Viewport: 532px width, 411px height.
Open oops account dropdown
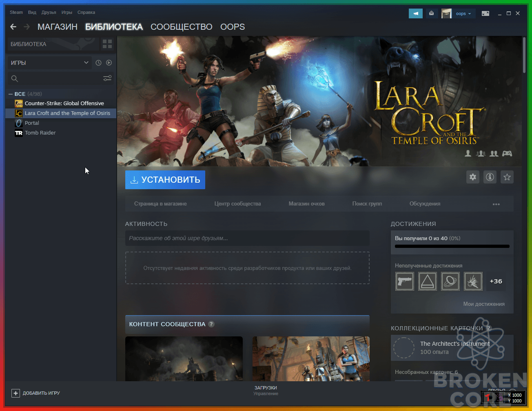point(463,13)
